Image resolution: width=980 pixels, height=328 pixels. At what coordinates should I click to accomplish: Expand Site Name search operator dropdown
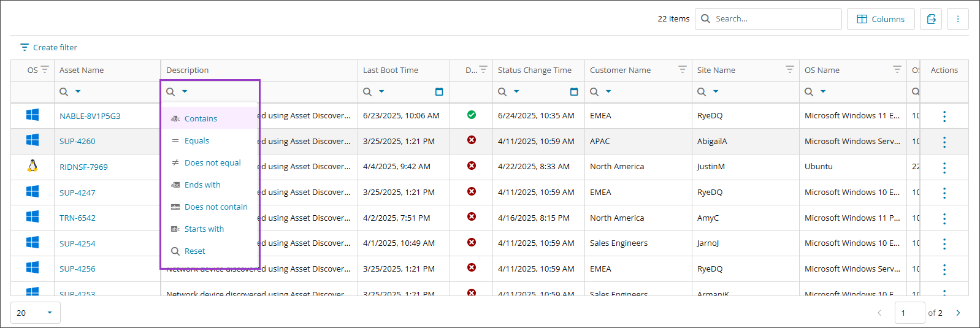pos(716,92)
